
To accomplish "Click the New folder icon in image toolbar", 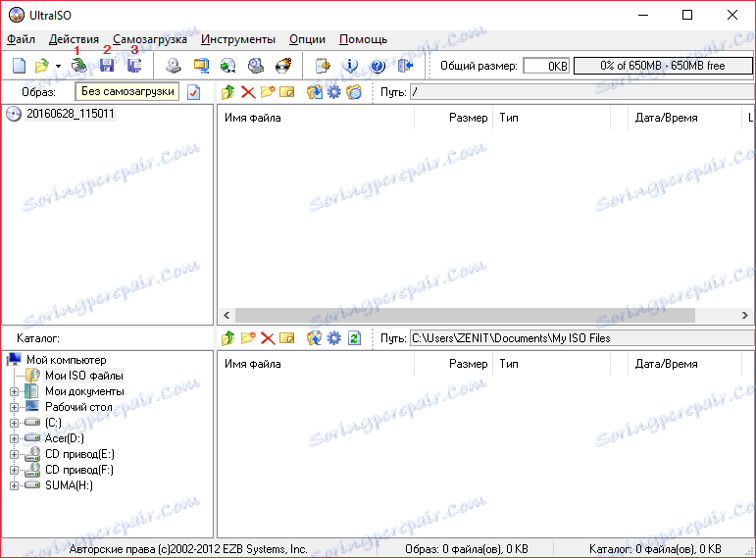I will [268, 91].
